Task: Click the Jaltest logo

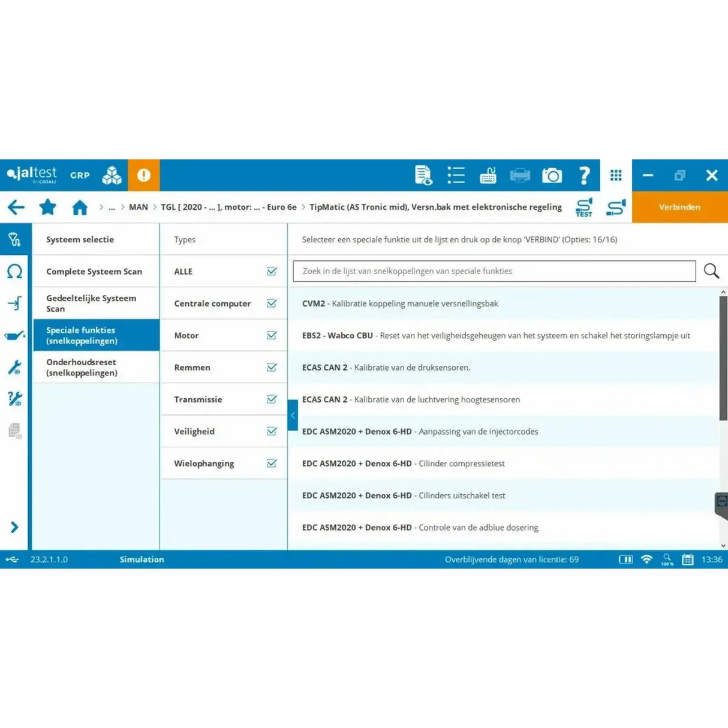Action: point(32,175)
